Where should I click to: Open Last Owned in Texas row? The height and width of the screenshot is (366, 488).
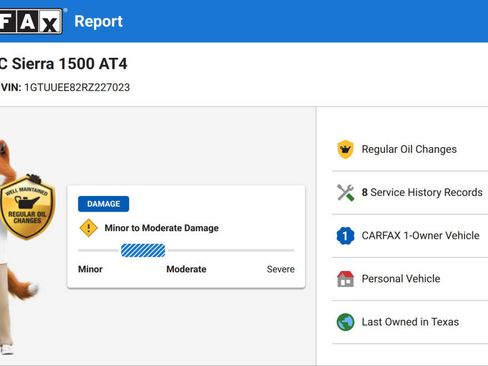pyautogui.click(x=410, y=322)
